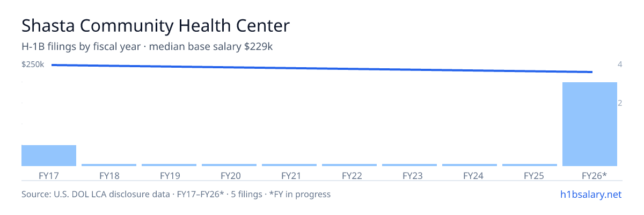Select the FY24 axis label

470,176
